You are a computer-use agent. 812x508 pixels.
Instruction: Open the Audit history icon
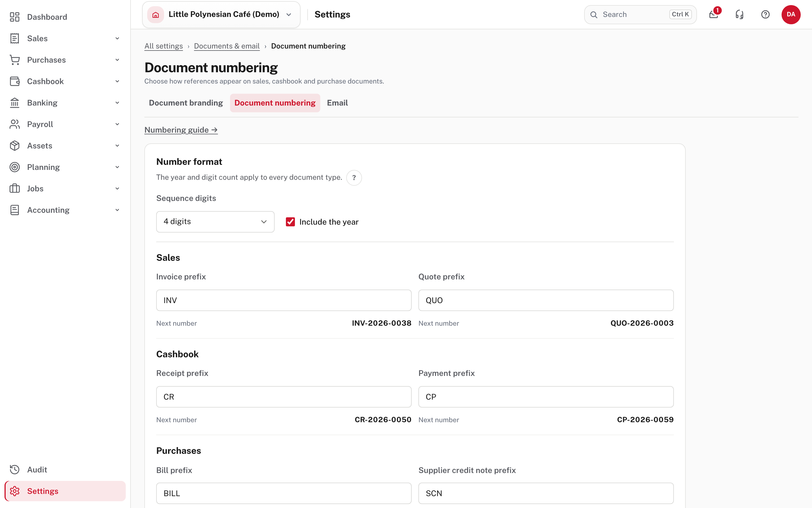pyautogui.click(x=14, y=470)
